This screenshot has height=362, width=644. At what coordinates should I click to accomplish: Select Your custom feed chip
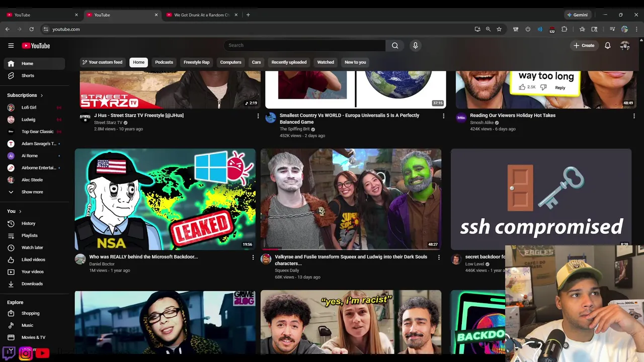coord(103,62)
